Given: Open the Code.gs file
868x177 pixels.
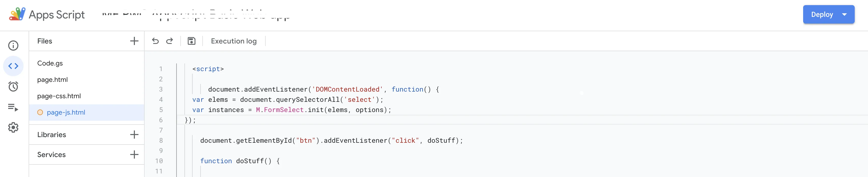Looking at the screenshot, I should (x=50, y=63).
